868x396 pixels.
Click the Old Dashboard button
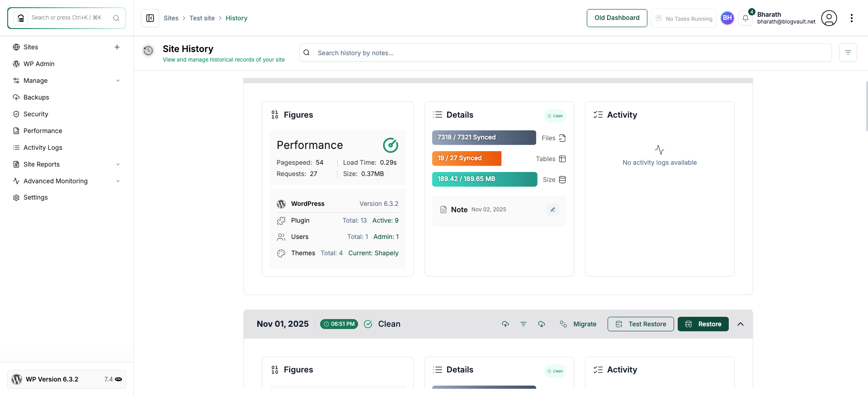point(617,18)
